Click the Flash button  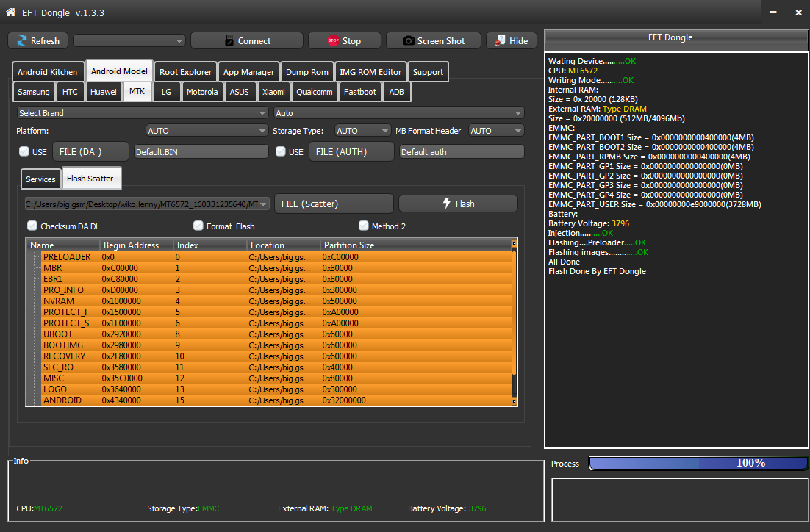458,204
